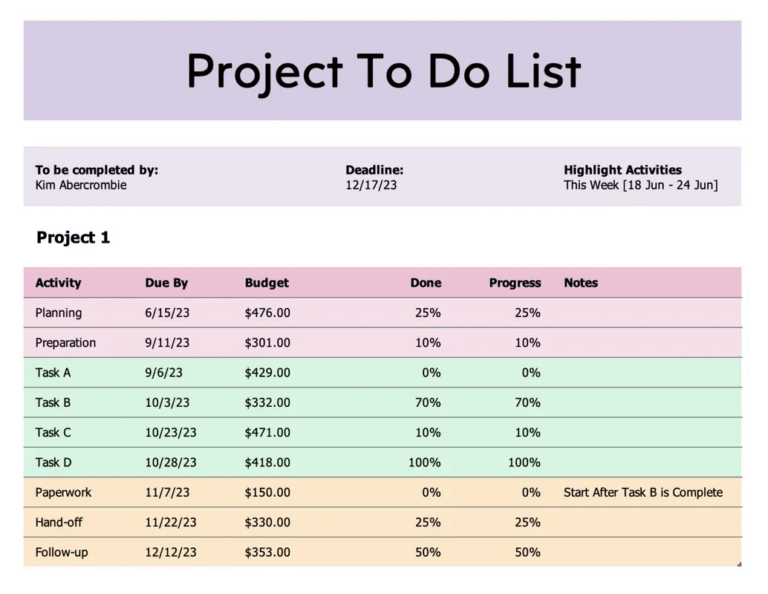
Task: Select Task B's 70% Done cell
Action: [x=426, y=403]
